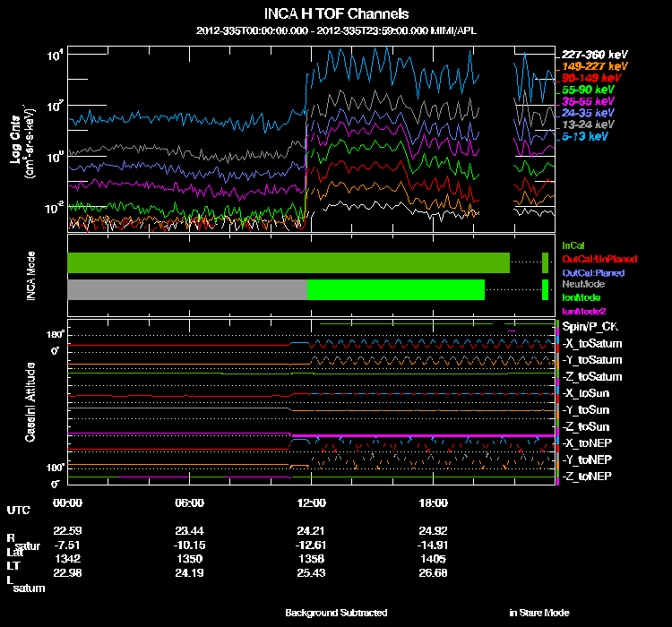The image size is (672, 627).
Task: Click the in Stare Mode footer text
Action: pos(538,613)
